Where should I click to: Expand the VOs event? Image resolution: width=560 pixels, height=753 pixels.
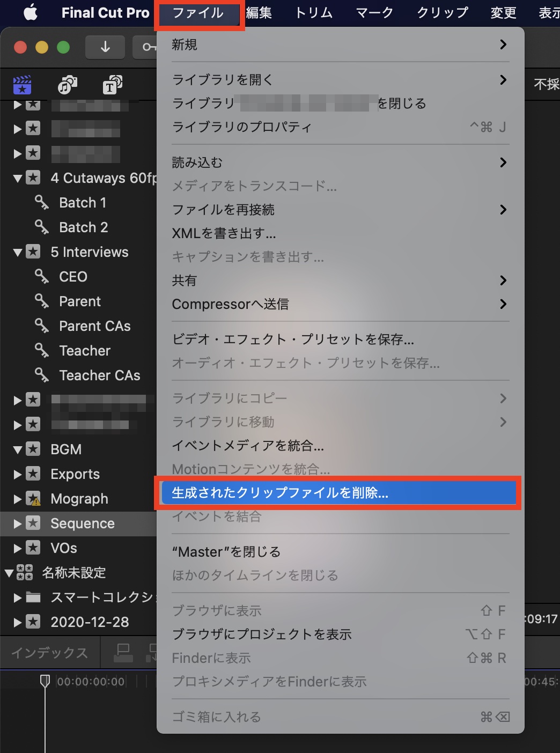tap(18, 548)
